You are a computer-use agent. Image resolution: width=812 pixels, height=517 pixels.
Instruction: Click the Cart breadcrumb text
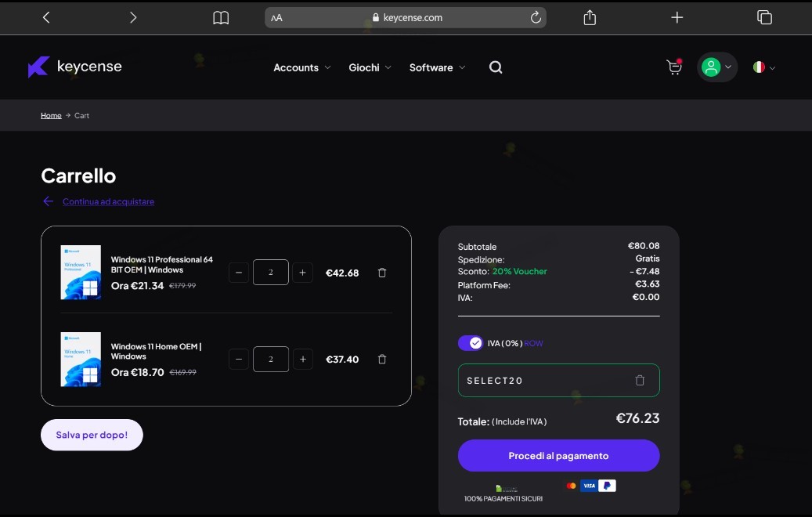[81, 115]
